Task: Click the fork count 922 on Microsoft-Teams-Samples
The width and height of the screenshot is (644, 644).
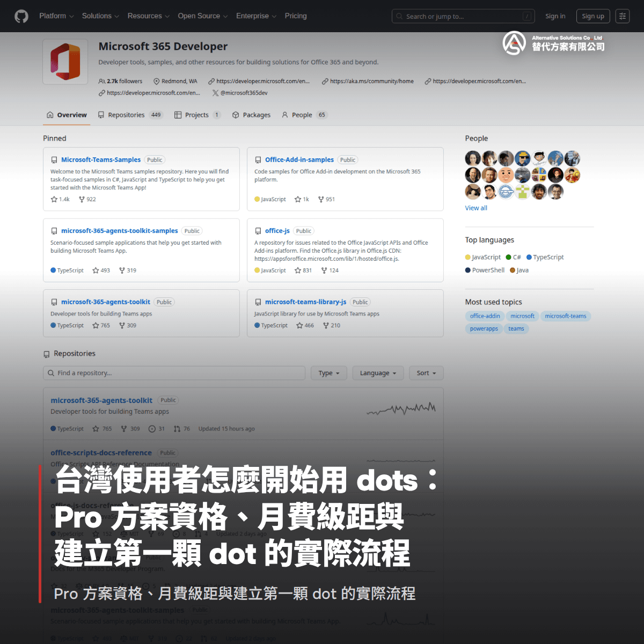Action: pos(87,199)
